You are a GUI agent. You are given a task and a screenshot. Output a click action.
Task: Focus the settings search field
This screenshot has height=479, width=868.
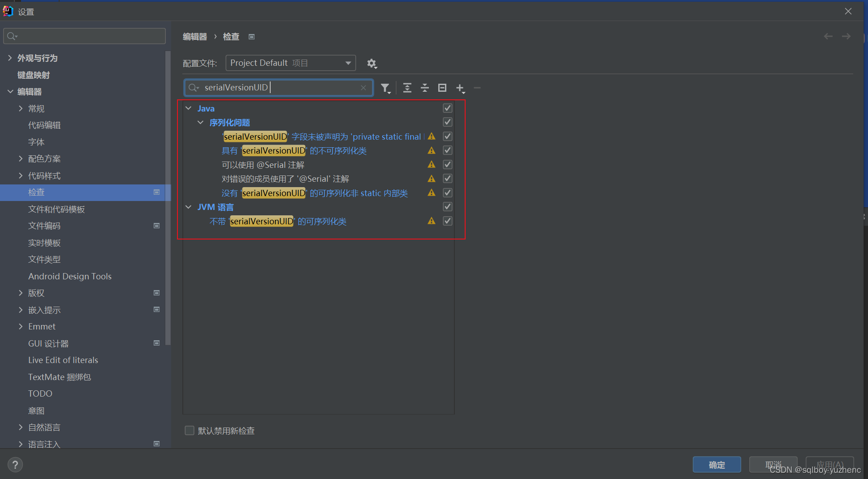(85, 36)
